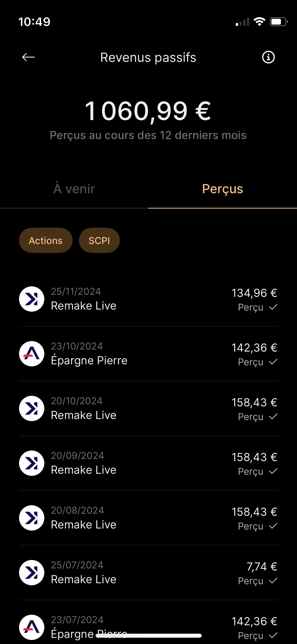
Task: Tap Remake Live logo dated 20/09/2024
Action: coord(32,463)
